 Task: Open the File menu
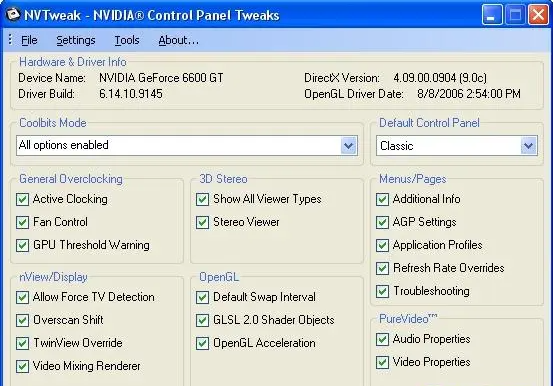(29, 40)
